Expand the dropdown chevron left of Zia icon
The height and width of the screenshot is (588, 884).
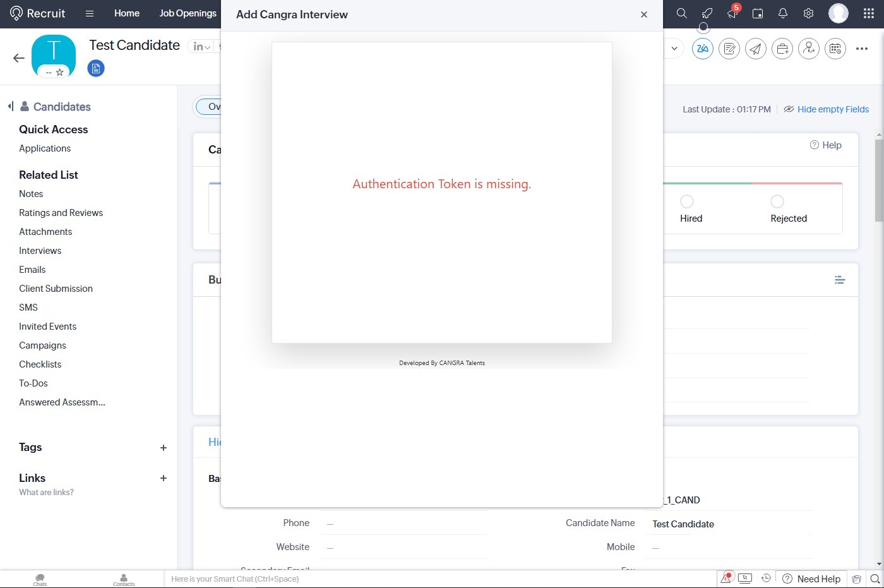674,49
